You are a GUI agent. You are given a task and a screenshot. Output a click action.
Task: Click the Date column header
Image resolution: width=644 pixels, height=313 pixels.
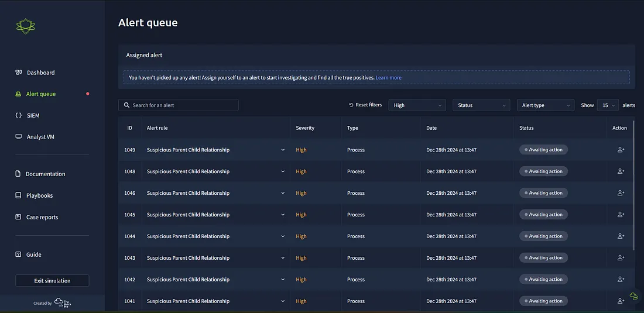(431, 128)
